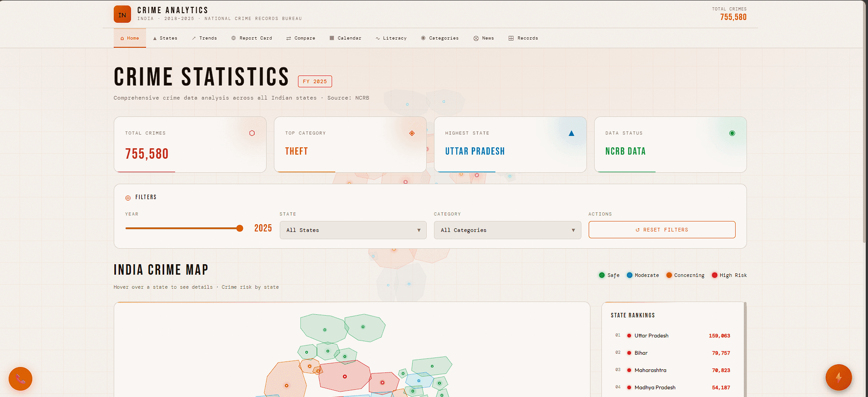Click the red High Risk legend dot
Screen dimensions: 868x397
(715, 275)
